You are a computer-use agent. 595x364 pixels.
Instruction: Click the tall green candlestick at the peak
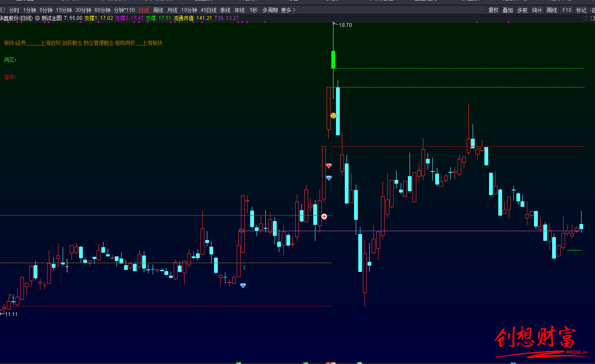tap(333, 59)
